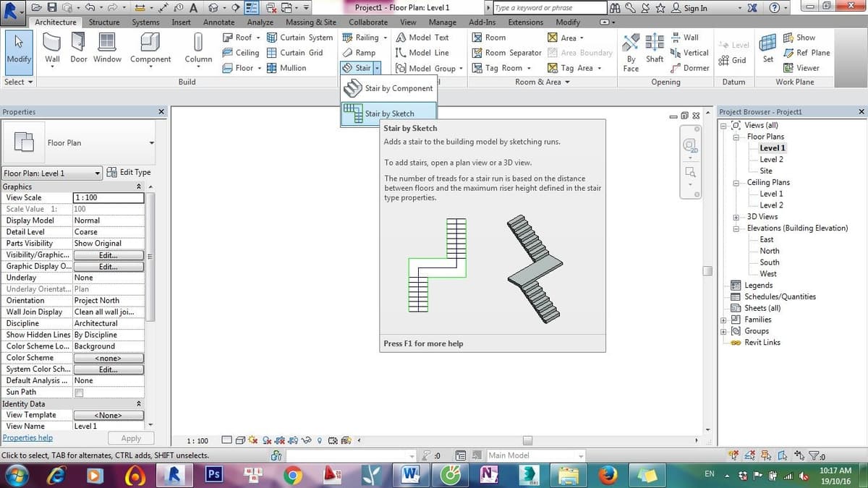Select the Curtain Grid tool
The width and height of the screenshot is (868, 488).
click(x=294, y=53)
